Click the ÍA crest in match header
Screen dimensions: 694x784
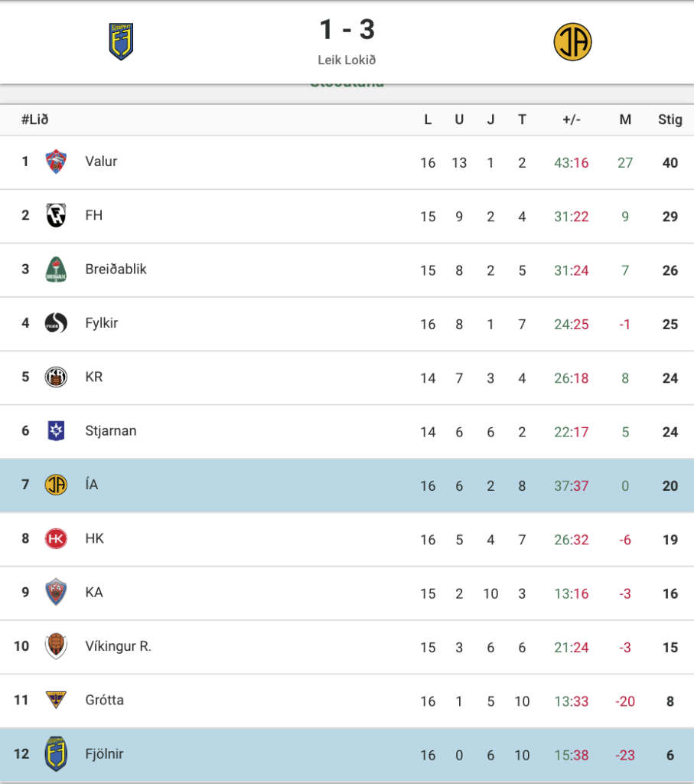click(x=572, y=42)
